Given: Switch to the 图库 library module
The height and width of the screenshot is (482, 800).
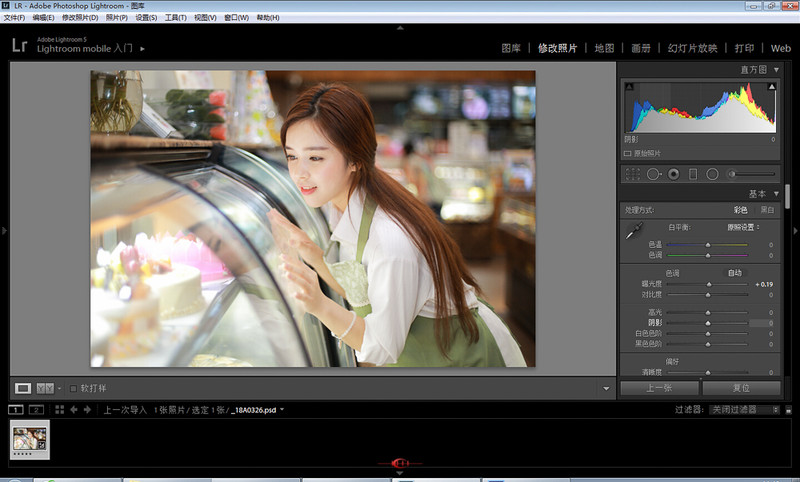Looking at the screenshot, I should point(511,48).
